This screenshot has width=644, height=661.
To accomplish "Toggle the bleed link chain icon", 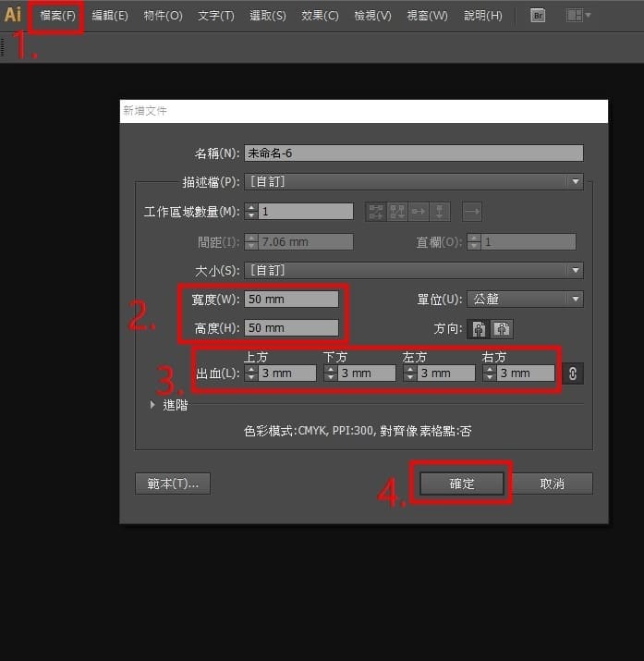I will (x=573, y=373).
